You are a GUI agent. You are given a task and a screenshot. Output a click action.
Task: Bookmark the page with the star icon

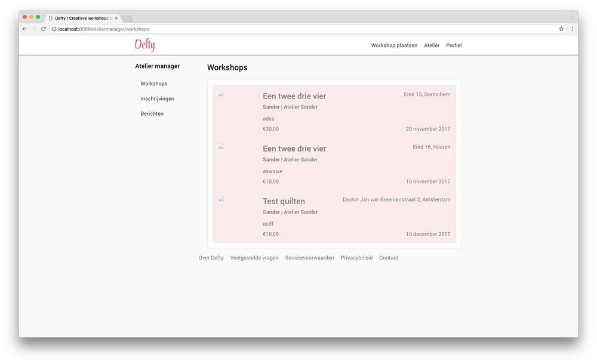[561, 29]
